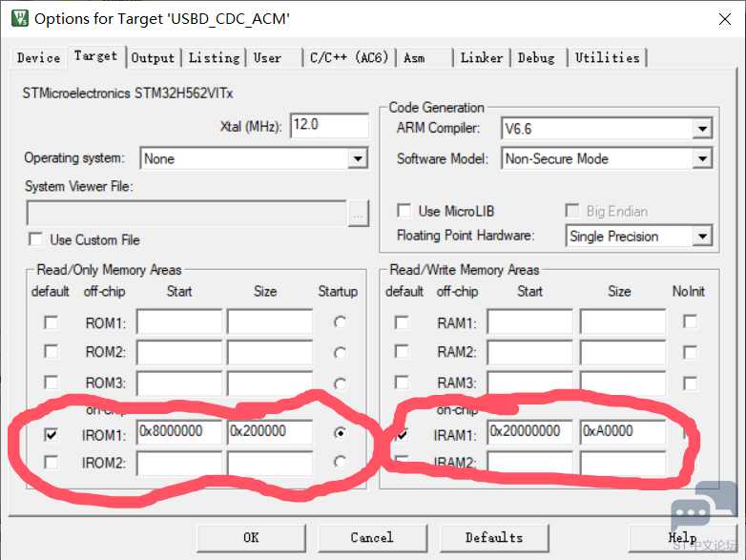Select the Target tab

[95, 56]
